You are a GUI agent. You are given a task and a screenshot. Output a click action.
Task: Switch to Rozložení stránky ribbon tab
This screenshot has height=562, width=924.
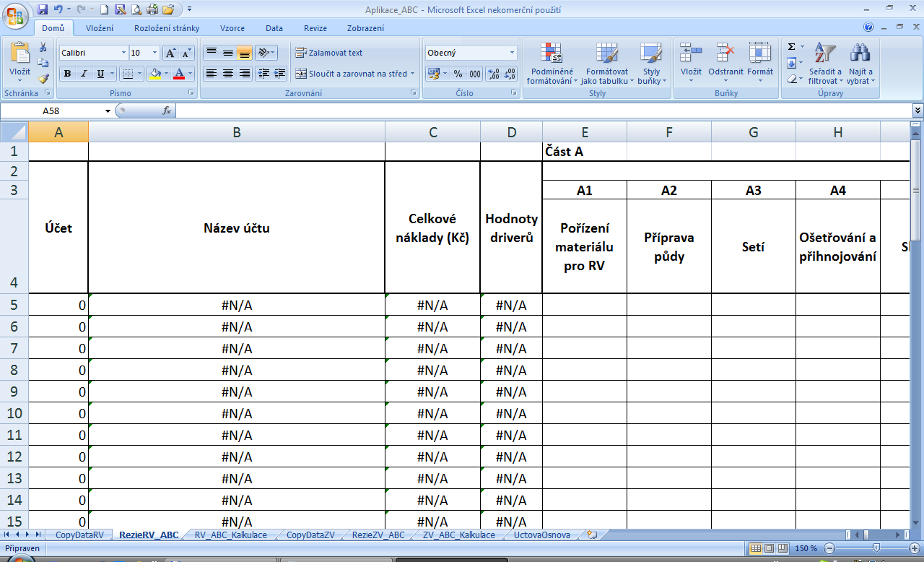[167, 28]
